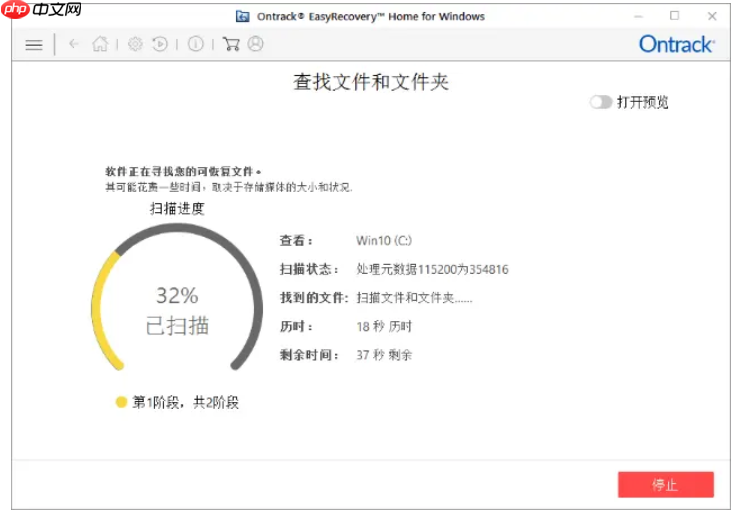The width and height of the screenshot is (740, 516).
Task: Click the Ontrack logo
Action: (x=677, y=44)
